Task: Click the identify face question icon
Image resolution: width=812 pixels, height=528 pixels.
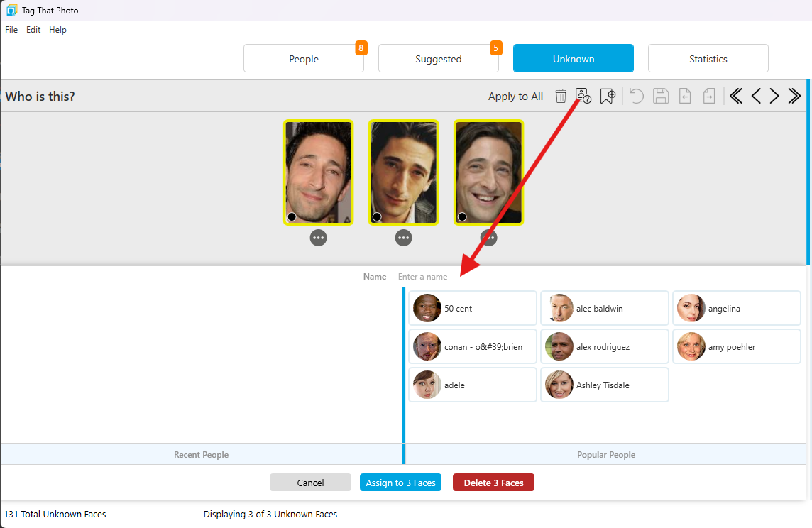Action: point(583,96)
